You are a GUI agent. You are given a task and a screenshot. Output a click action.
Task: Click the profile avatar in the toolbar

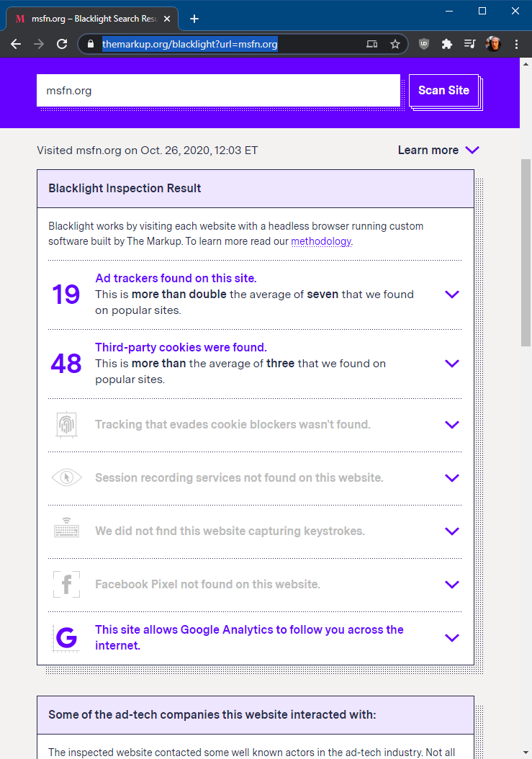coord(493,44)
